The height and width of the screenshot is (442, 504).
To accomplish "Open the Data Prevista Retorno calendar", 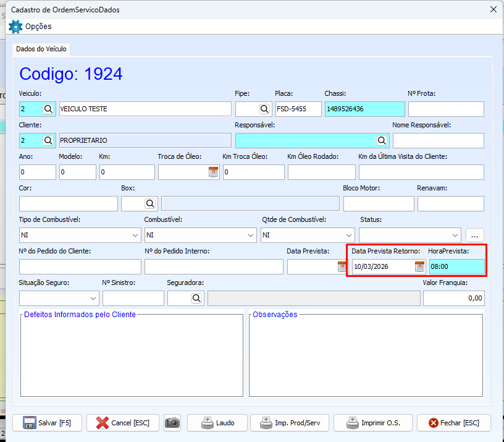I will tap(419, 266).
